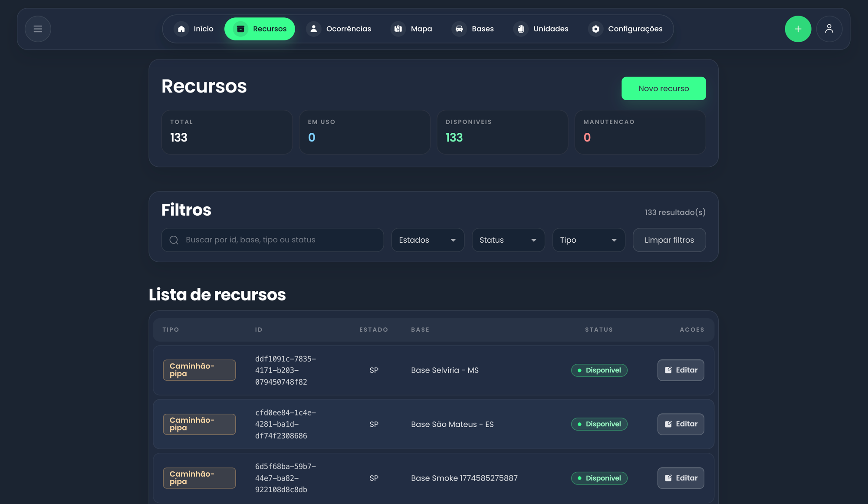The image size is (868, 504).
Task: Switch to the Unidades tab
Action: point(541,29)
